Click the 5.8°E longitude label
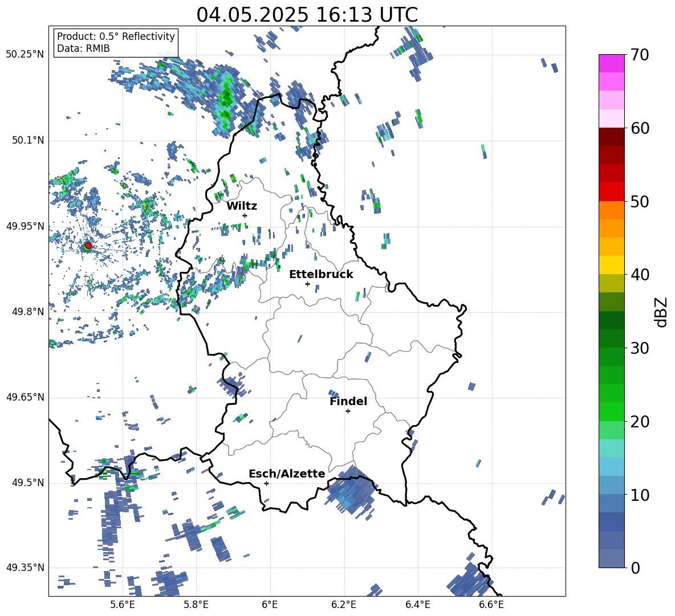Screen dimensions: 675x616 [196, 605]
